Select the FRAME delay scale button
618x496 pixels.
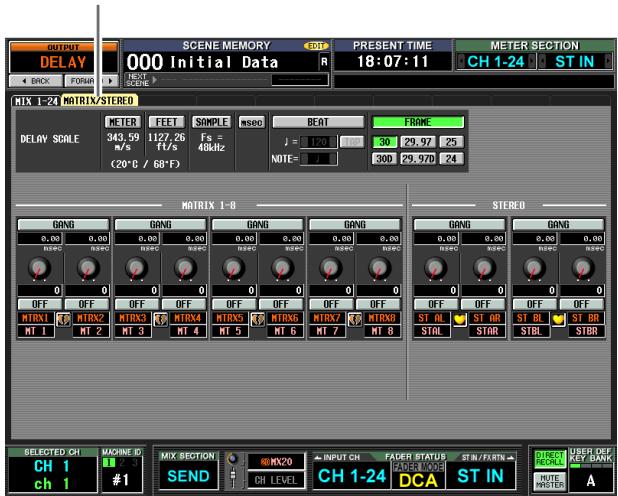[x=418, y=122]
